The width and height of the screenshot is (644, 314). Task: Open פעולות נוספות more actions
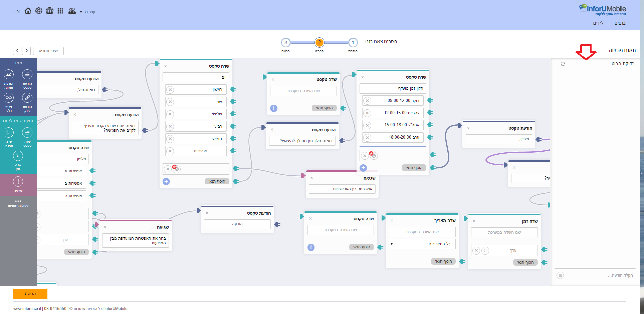18,203
